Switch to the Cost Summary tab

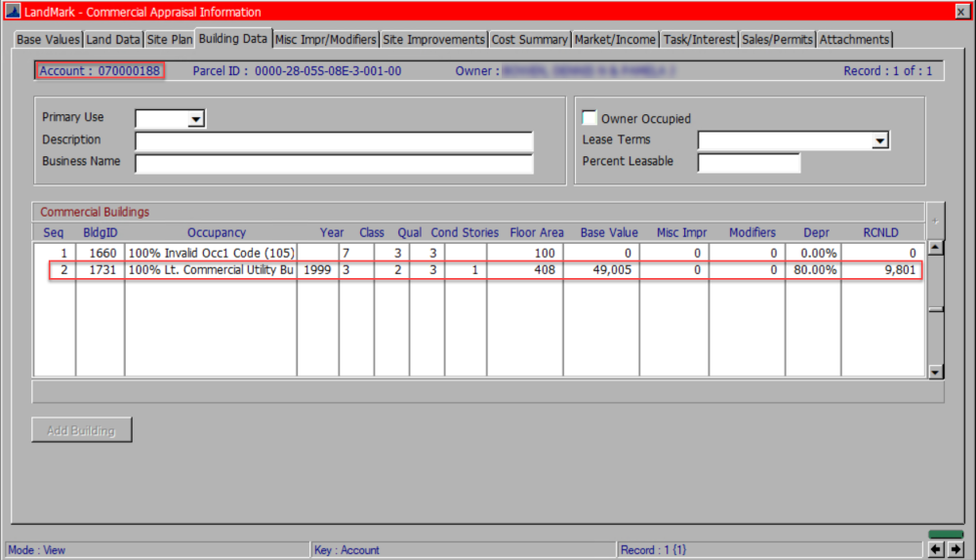529,39
